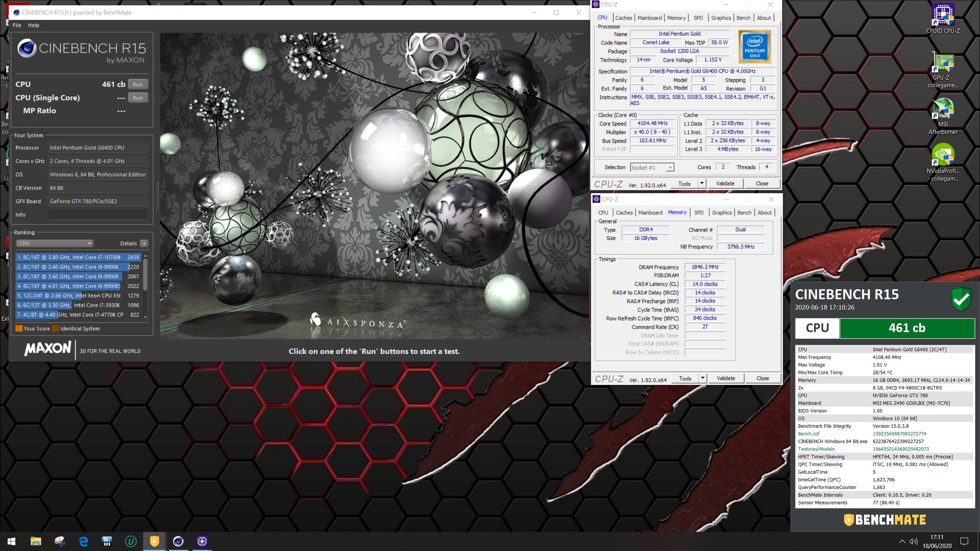Open SPD tab in bottom CPU-Z window
This screenshot has height=551, width=980.
(x=699, y=213)
